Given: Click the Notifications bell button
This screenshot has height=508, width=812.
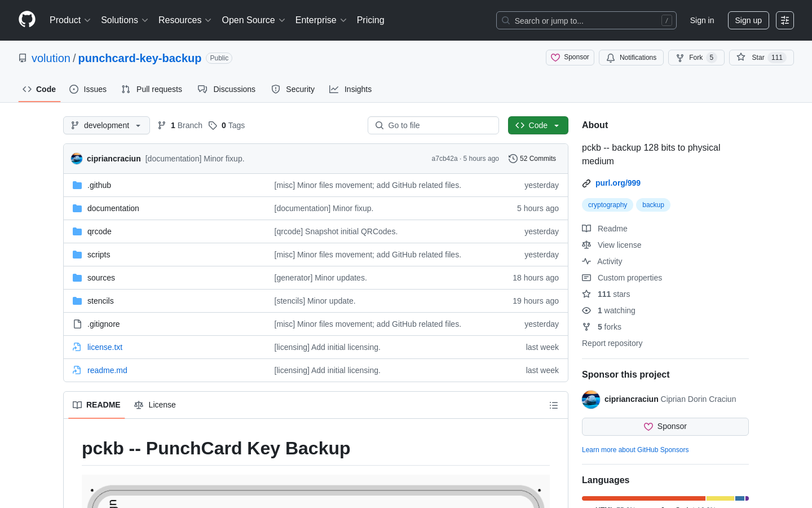Looking at the screenshot, I should coord(631,58).
